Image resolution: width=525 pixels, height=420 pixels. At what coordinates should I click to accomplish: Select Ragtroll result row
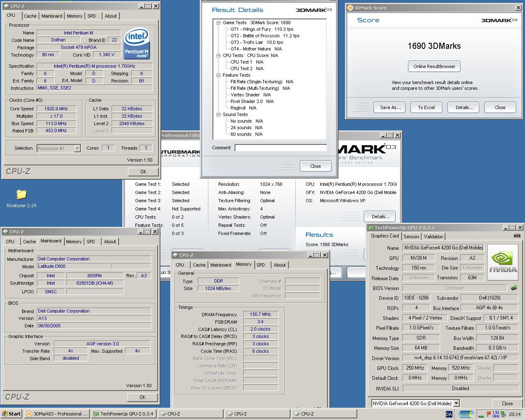(243, 108)
